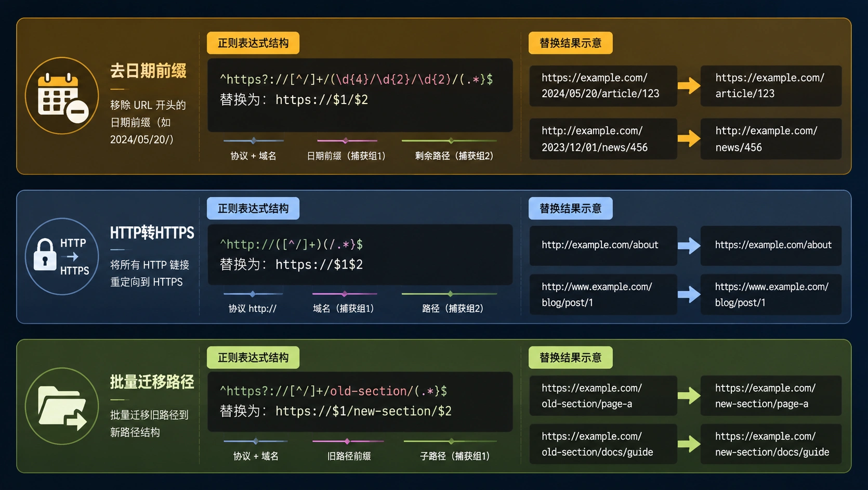
Task: Click the orange arrow after 2024/05/20/article/123
Action: pos(689,85)
